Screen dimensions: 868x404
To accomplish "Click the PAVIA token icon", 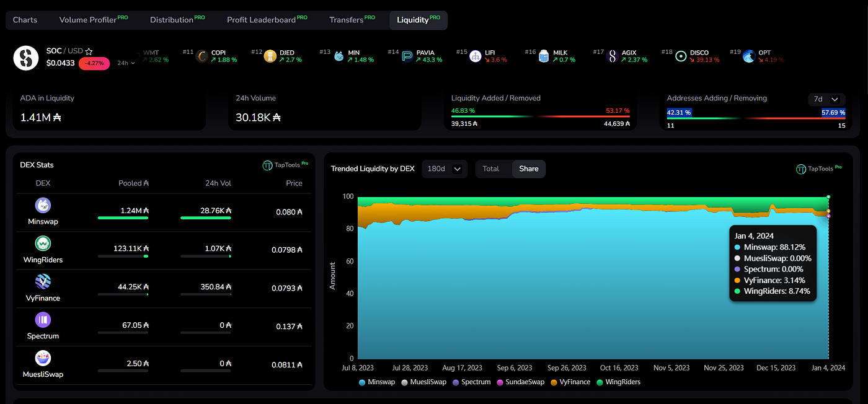I will (x=407, y=56).
